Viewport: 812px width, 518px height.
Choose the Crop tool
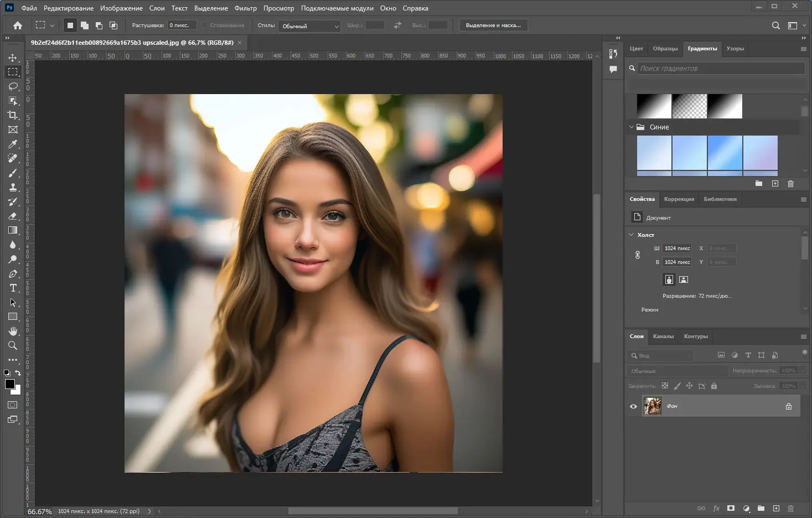click(13, 115)
